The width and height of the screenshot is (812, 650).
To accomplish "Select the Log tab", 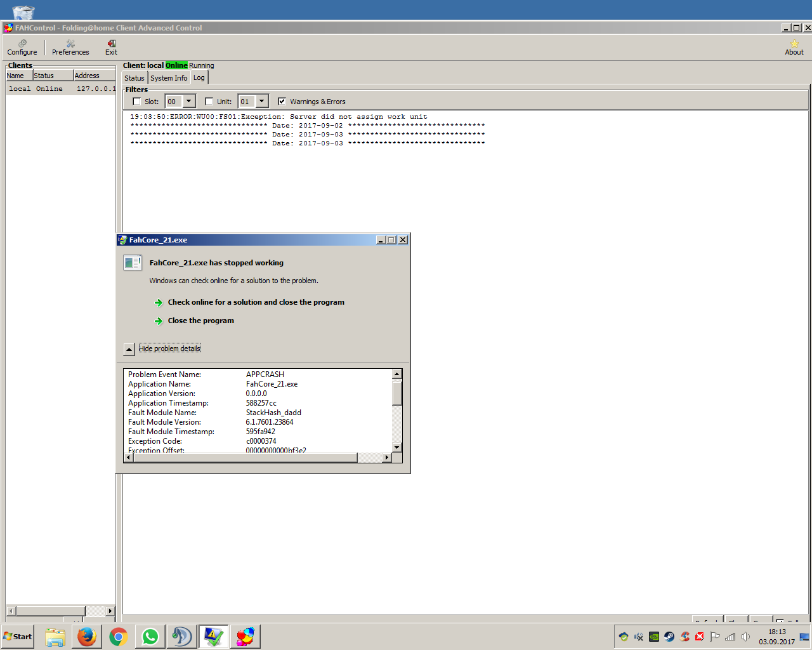I will [x=199, y=77].
